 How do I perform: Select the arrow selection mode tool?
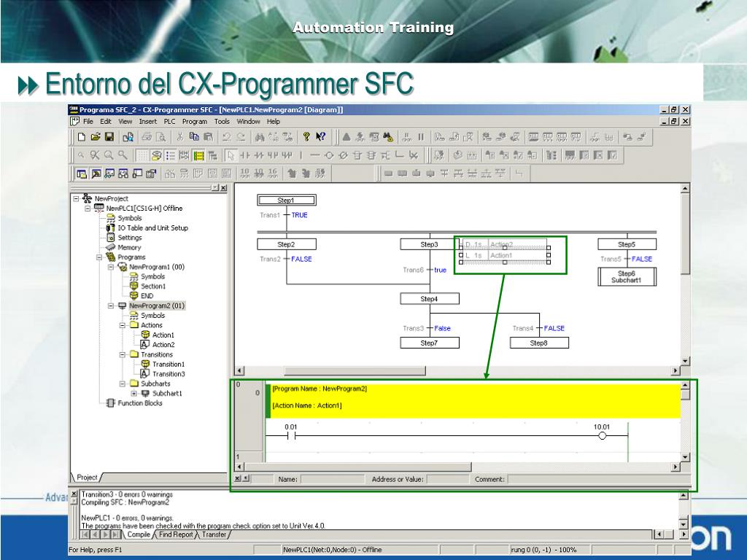point(231,155)
